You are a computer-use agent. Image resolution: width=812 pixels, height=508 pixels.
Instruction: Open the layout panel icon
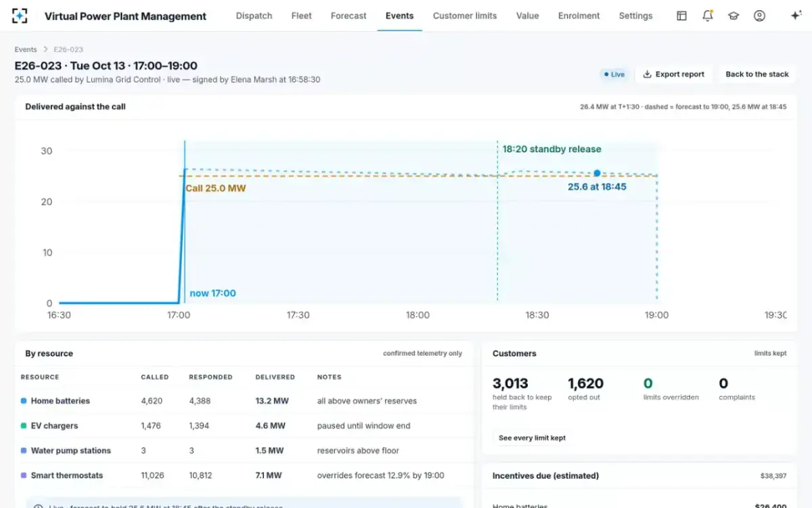coord(681,16)
